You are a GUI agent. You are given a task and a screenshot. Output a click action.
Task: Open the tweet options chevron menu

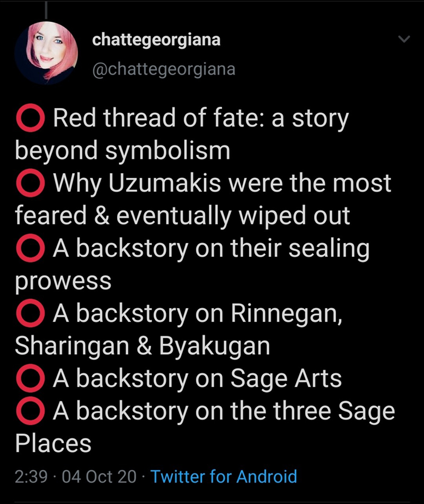coord(404,40)
